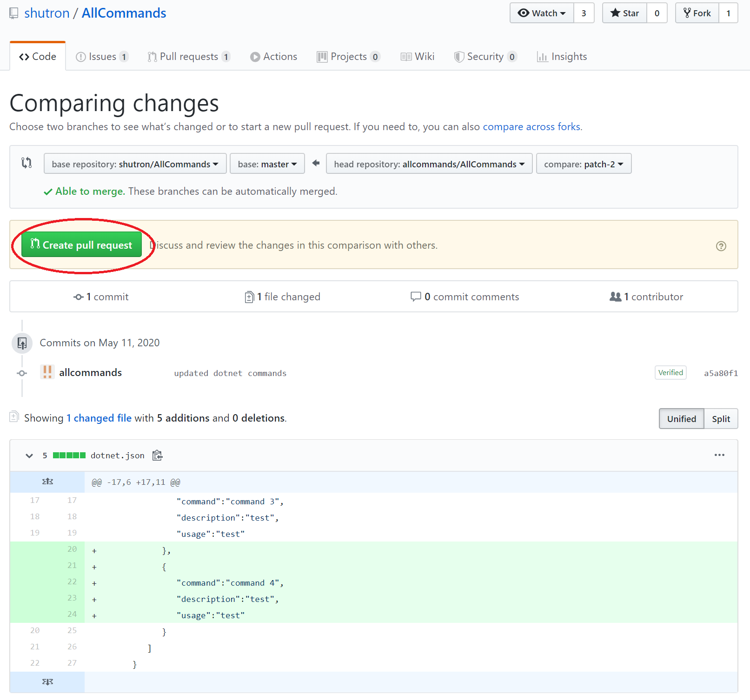Switch to Split diff view
The width and height of the screenshot is (750, 700).
721,419
